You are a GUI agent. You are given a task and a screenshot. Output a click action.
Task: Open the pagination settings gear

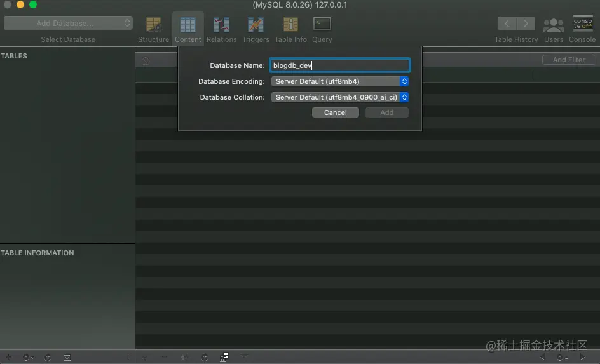[x=562, y=358]
